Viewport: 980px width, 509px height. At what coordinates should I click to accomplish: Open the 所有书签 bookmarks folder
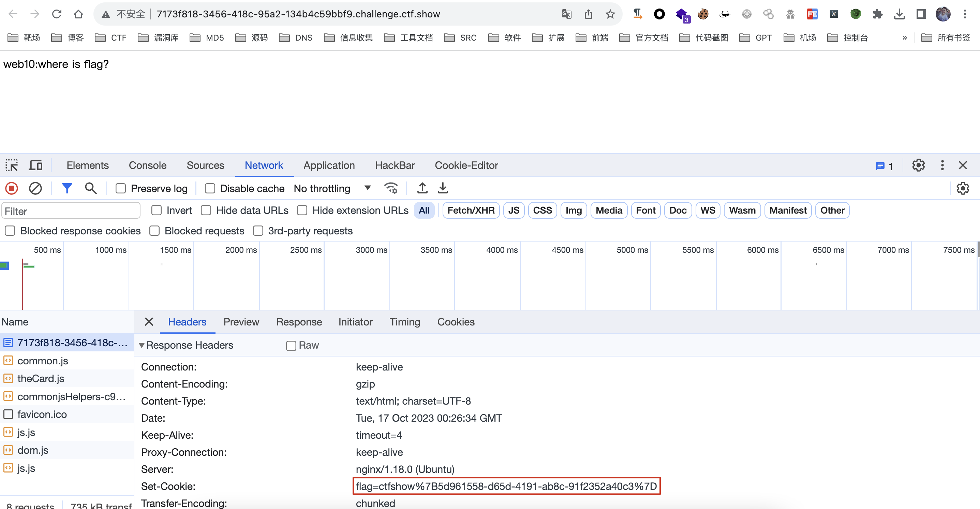coord(946,38)
